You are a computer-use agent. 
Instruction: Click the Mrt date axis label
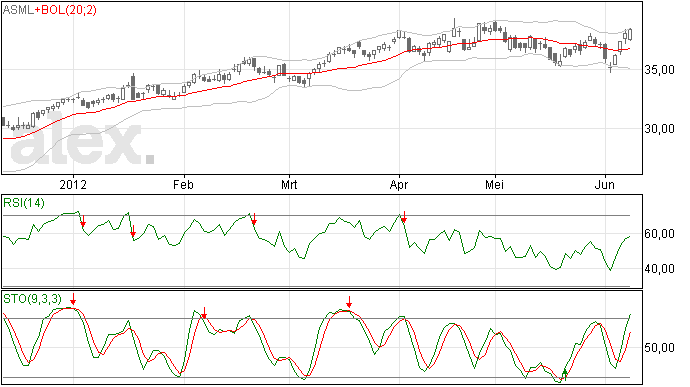[x=289, y=184]
